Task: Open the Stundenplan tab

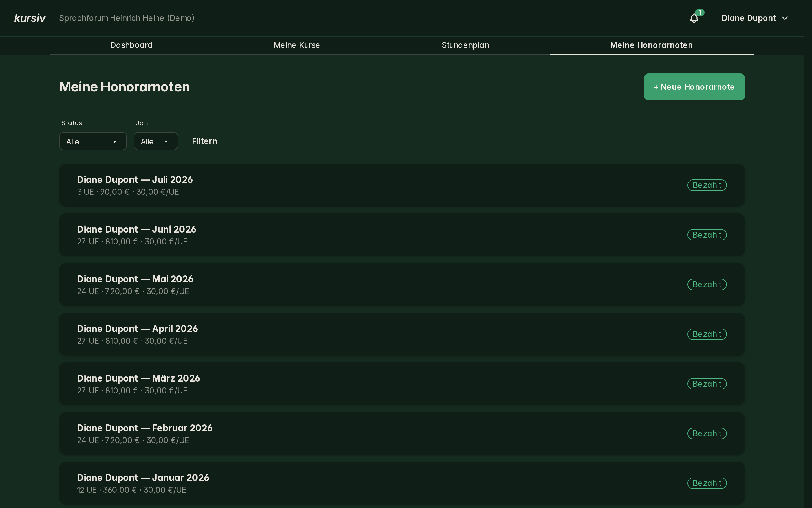Action: [x=465, y=45]
